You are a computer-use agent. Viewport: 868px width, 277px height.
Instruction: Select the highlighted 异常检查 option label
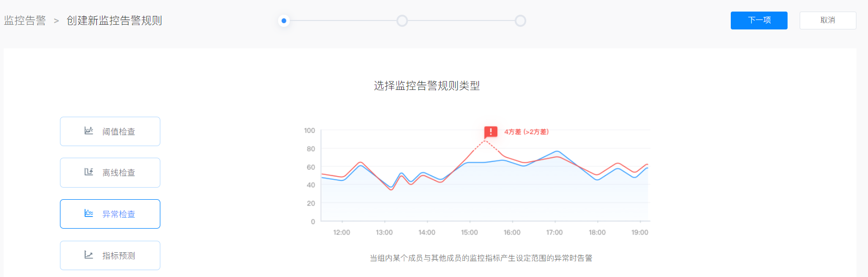pos(119,214)
